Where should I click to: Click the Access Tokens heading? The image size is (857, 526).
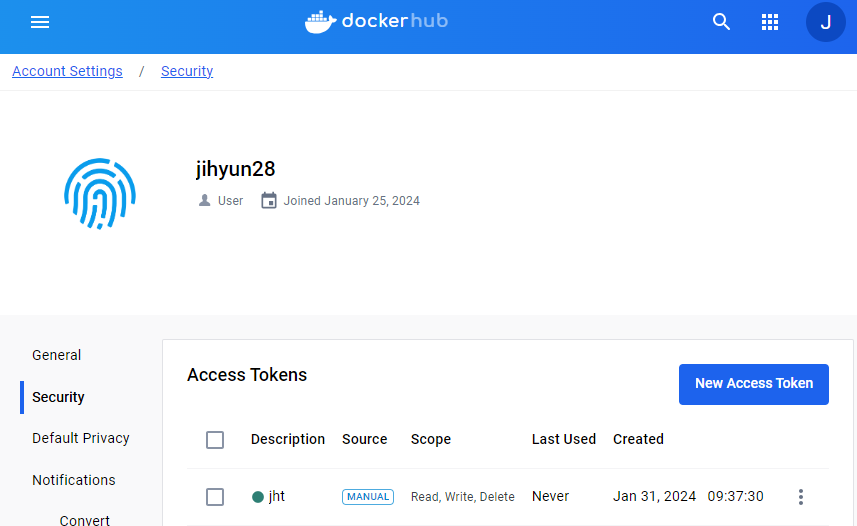tap(247, 375)
